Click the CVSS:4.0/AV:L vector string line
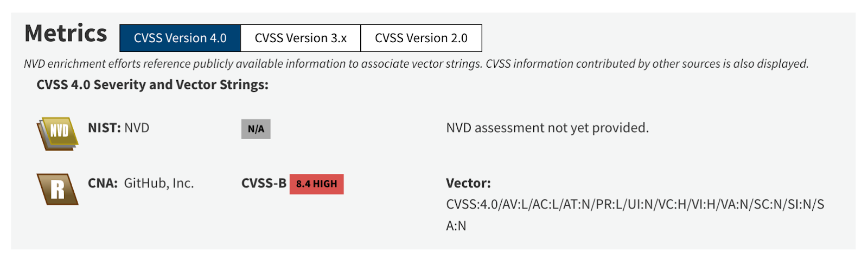Screen dimensions: 868x261 (635, 205)
